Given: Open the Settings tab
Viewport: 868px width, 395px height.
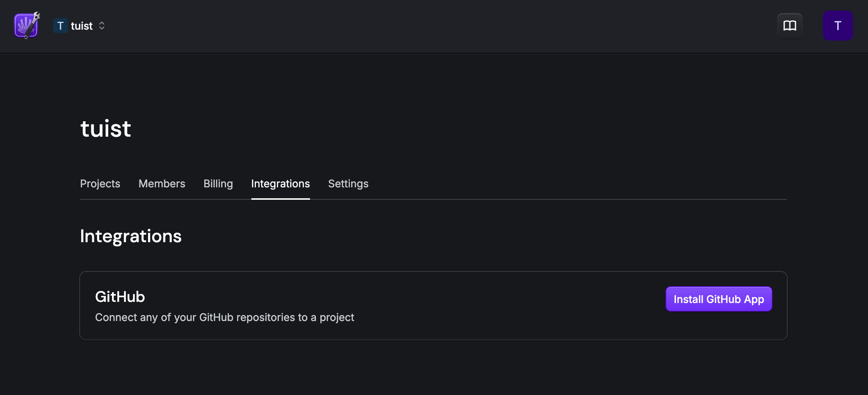Looking at the screenshot, I should coord(348,184).
